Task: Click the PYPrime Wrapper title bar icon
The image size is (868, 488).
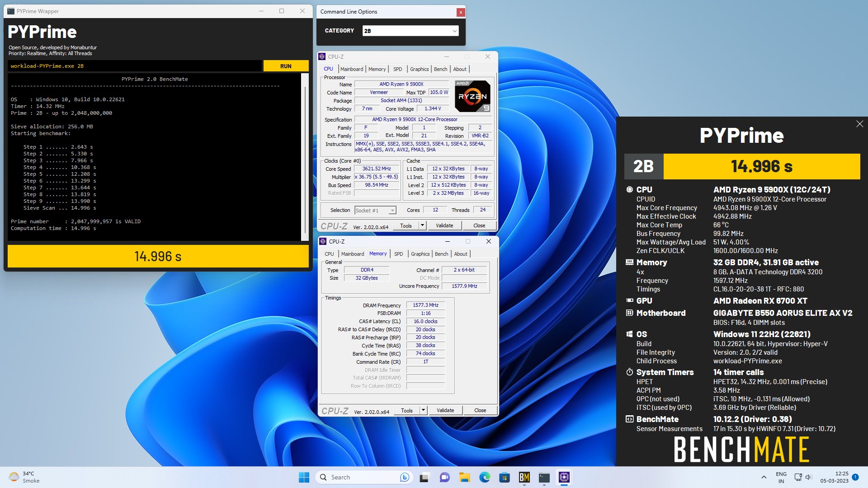Action: point(11,11)
